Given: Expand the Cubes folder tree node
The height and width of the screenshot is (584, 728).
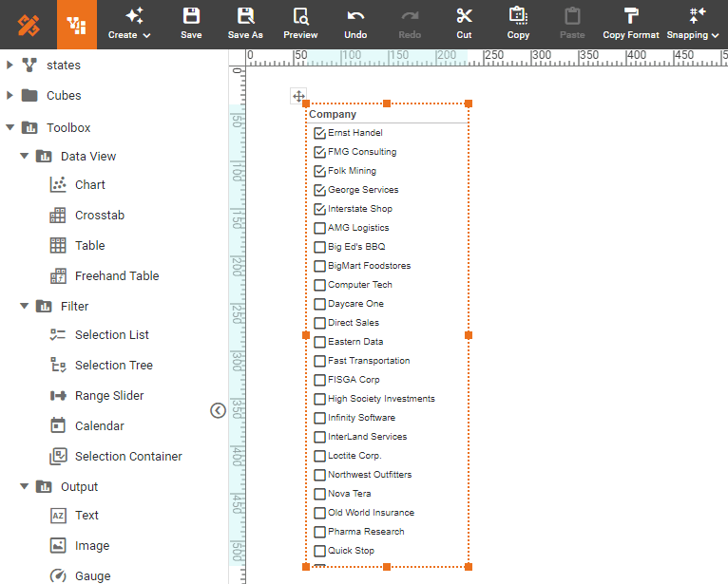Looking at the screenshot, I should point(10,96).
